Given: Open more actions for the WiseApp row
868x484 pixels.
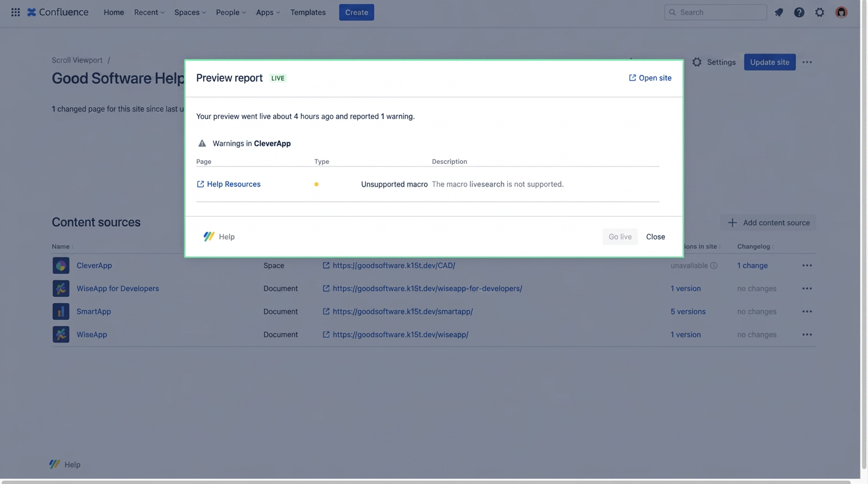Looking at the screenshot, I should point(807,334).
